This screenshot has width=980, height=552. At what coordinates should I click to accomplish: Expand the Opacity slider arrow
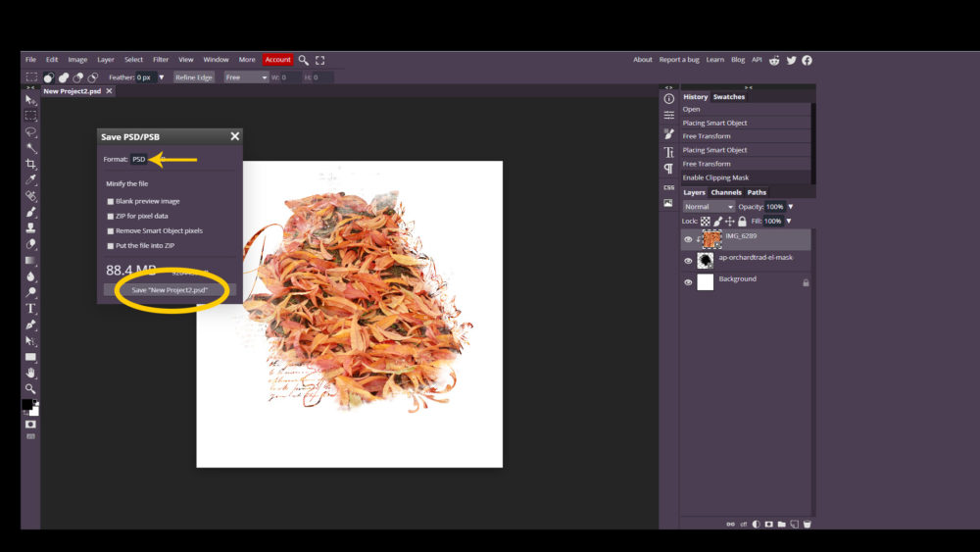[x=791, y=207]
